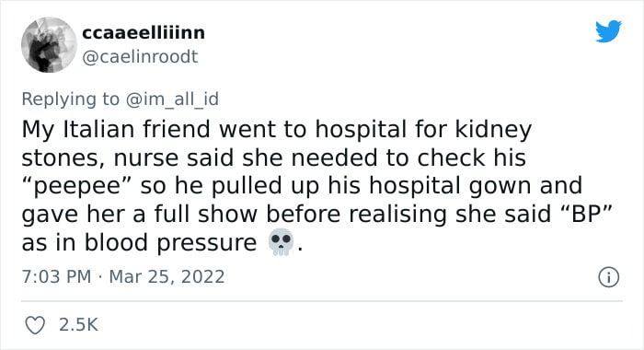Click the word 'nurse' in the tweet
Screen dimensions: 644x350
coord(146,158)
